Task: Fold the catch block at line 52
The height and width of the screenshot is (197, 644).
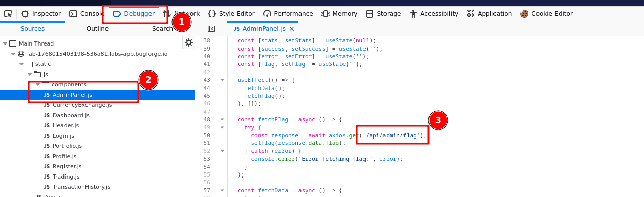Action: [222, 151]
